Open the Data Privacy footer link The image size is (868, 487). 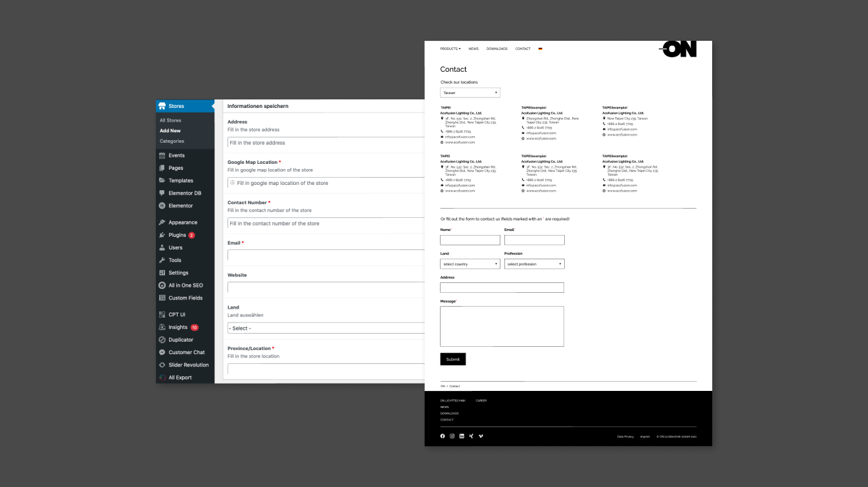[625, 436]
